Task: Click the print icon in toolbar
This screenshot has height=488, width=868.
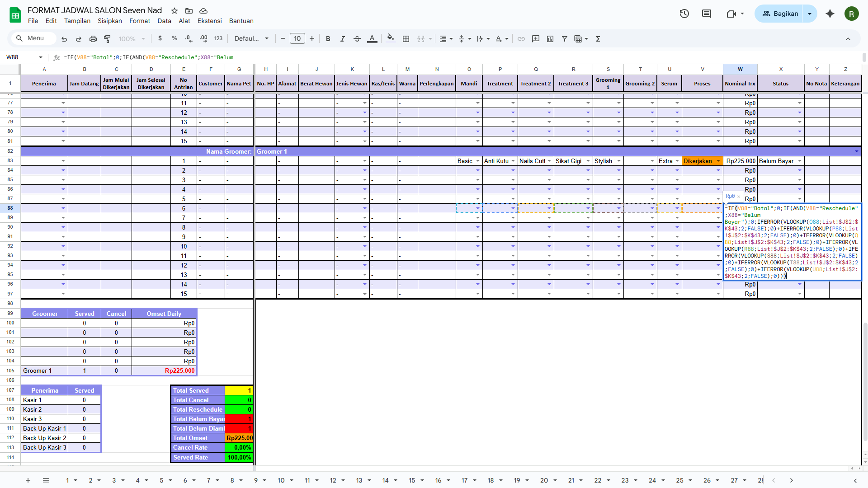Action: click(93, 39)
